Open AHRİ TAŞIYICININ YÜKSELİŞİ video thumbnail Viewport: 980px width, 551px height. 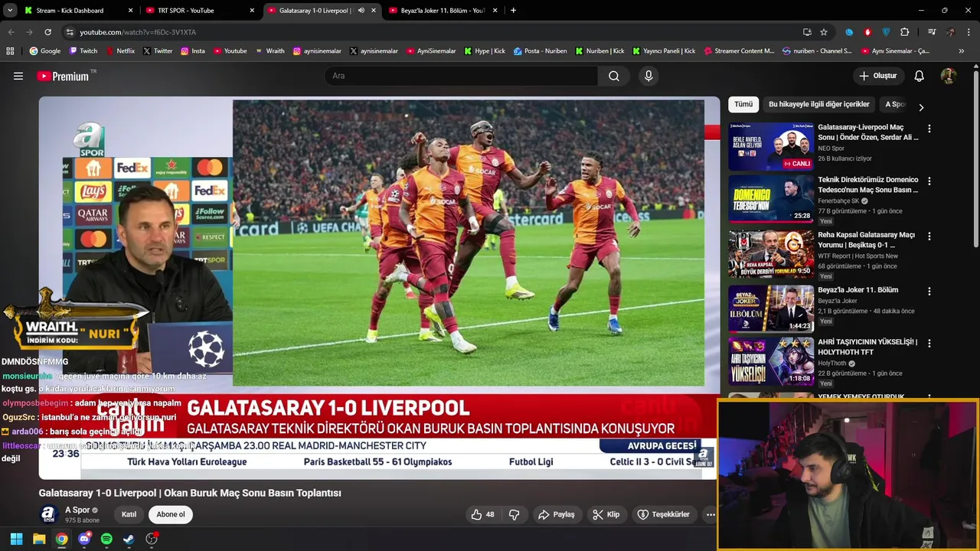(770, 361)
